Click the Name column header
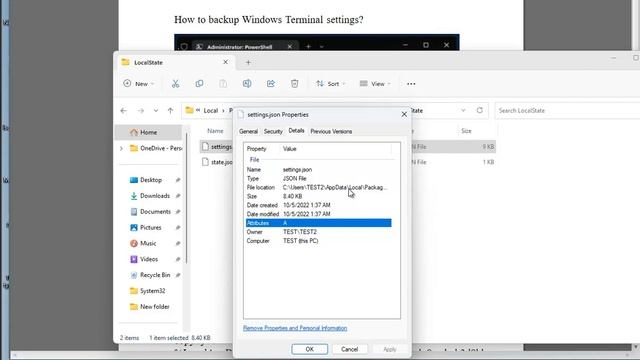The image size is (640, 360). pyautogui.click(x=215, y=131)
